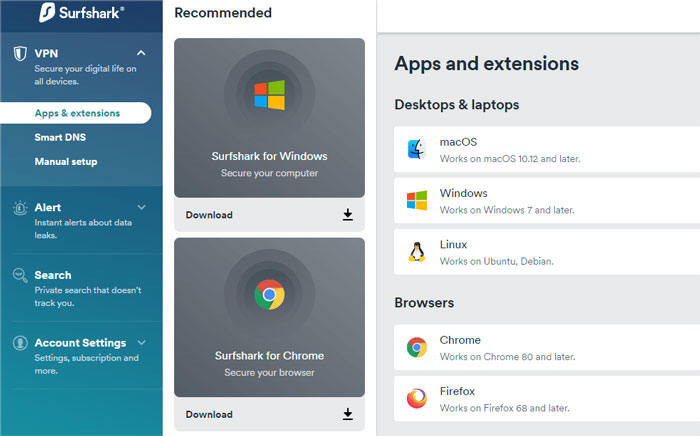
Task: Click the Apps and extensions page title
Action: (487, 64)
